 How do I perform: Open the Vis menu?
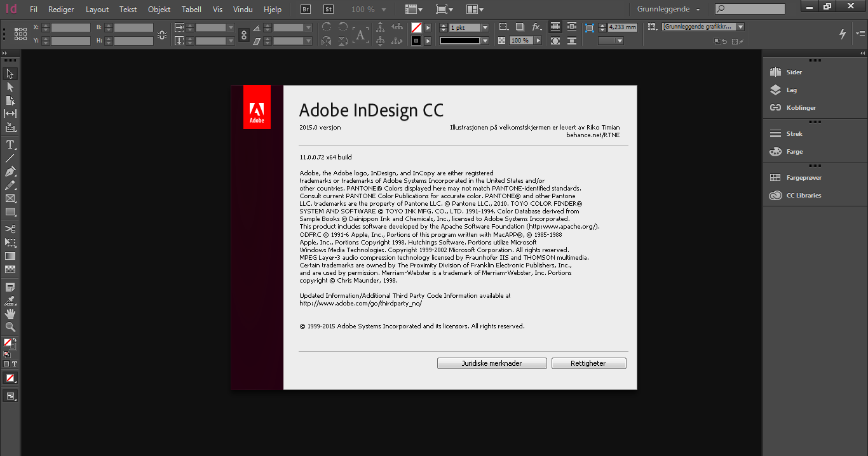218,10
